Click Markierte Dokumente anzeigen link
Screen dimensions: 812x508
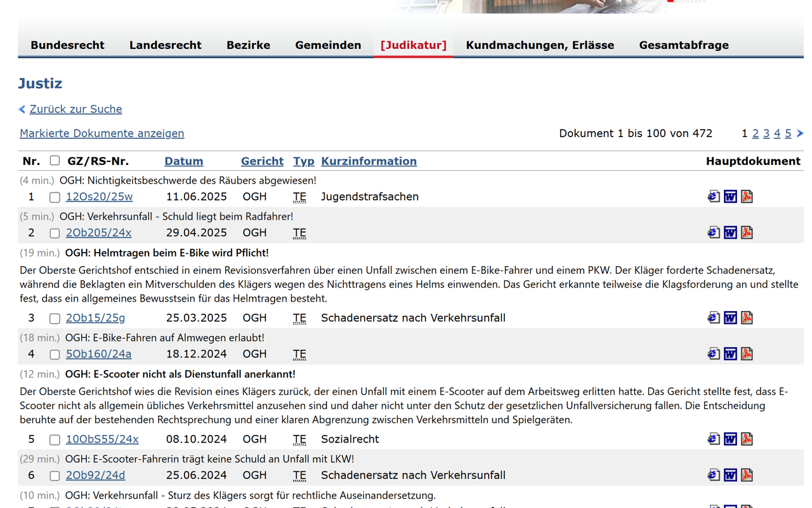[102, 133]
